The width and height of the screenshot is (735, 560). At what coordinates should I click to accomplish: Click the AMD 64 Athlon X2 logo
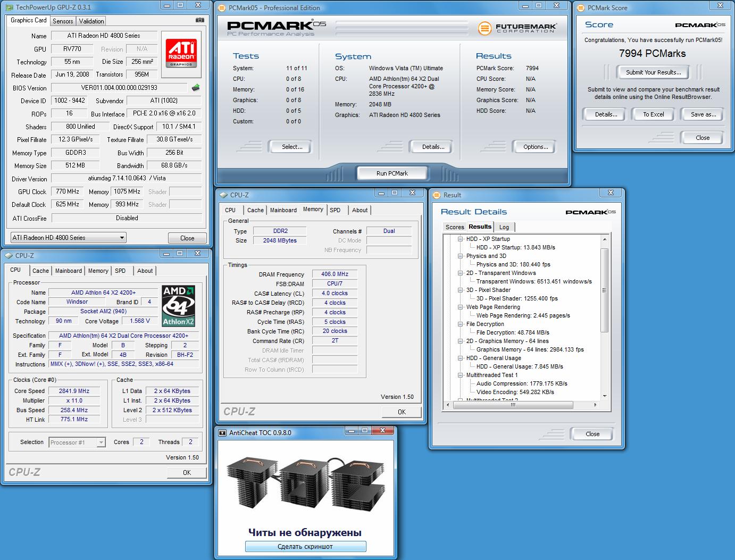pos(179,306)
